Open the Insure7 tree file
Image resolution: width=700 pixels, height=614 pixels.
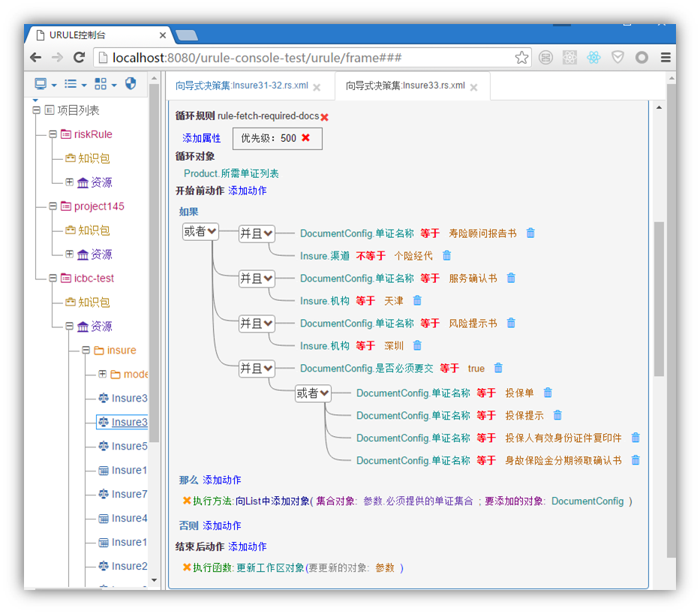(123, 494)
